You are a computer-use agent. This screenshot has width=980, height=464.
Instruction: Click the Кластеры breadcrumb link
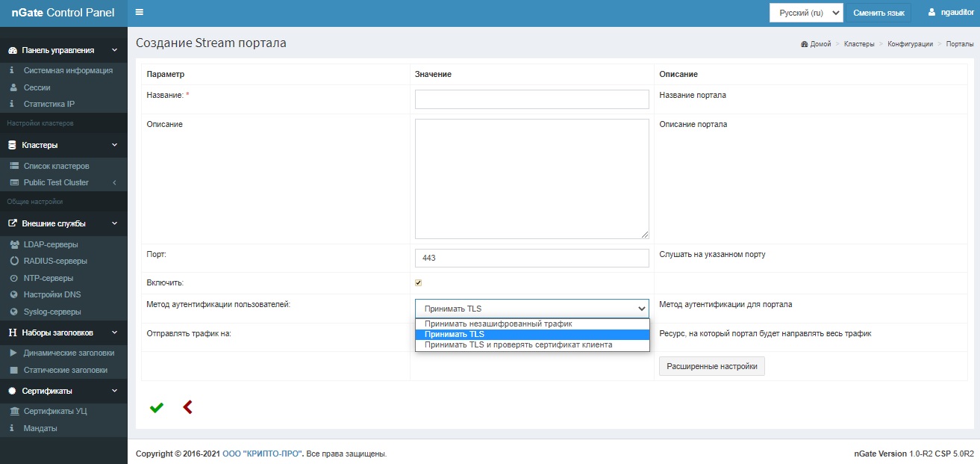pos(859,44)
